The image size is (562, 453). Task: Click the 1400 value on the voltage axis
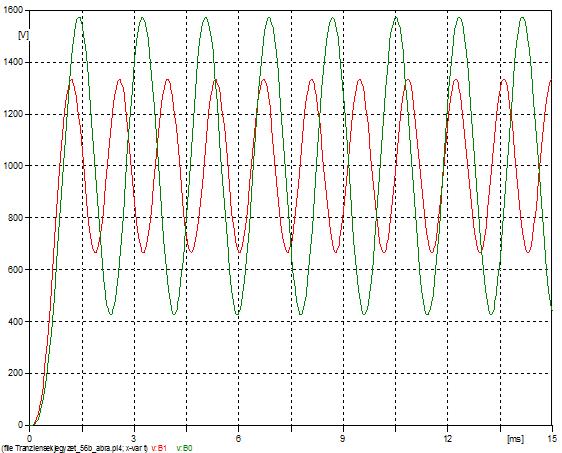point(13,62)
